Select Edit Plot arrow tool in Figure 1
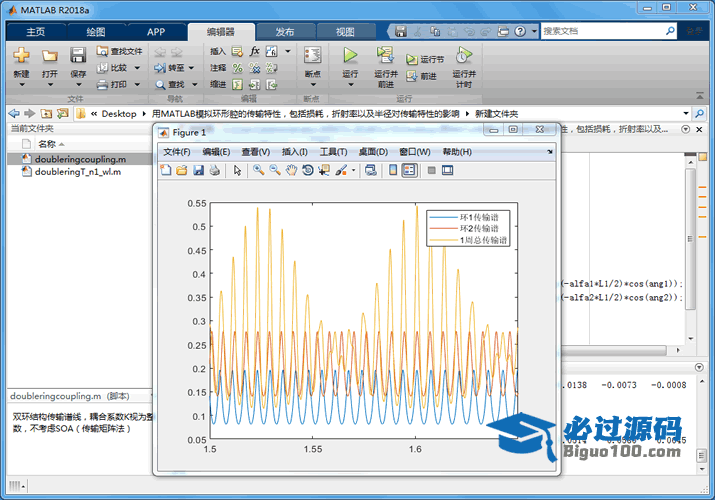 (237, 170)
